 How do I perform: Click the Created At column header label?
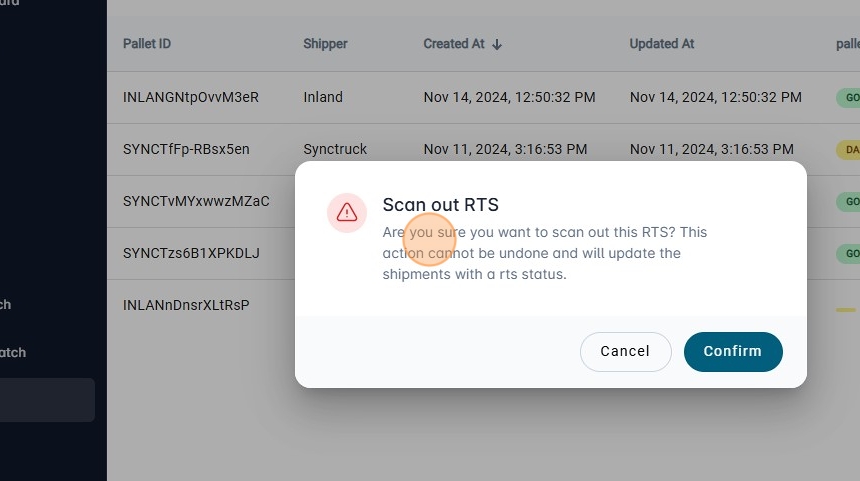tap(453, 44)
